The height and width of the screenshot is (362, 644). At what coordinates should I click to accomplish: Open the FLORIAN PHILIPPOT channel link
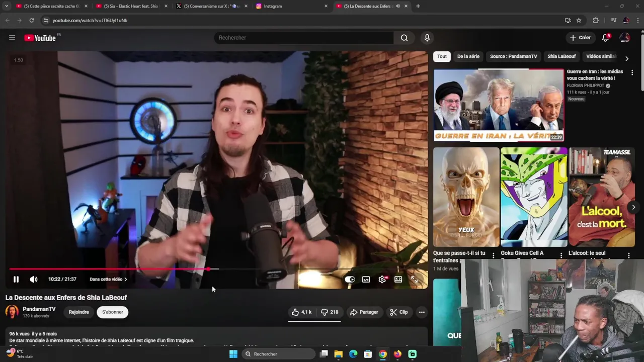pos(586,85)
